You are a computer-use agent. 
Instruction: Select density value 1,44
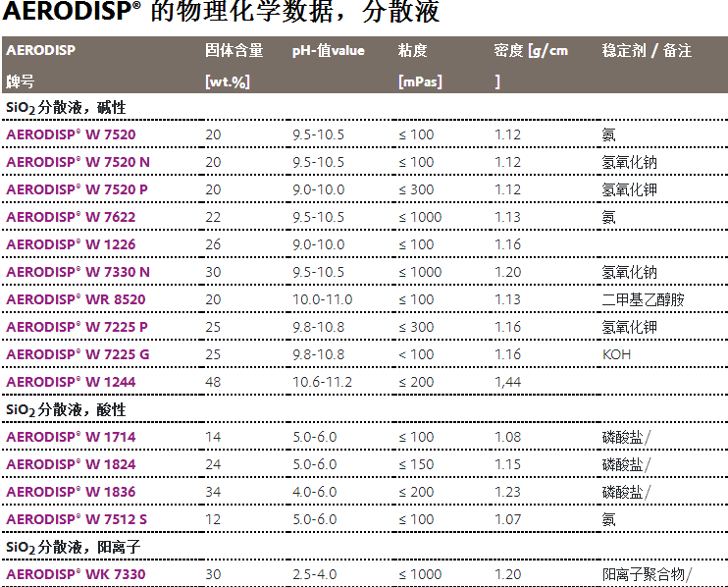pyautogui.click(x=508, y=382)
